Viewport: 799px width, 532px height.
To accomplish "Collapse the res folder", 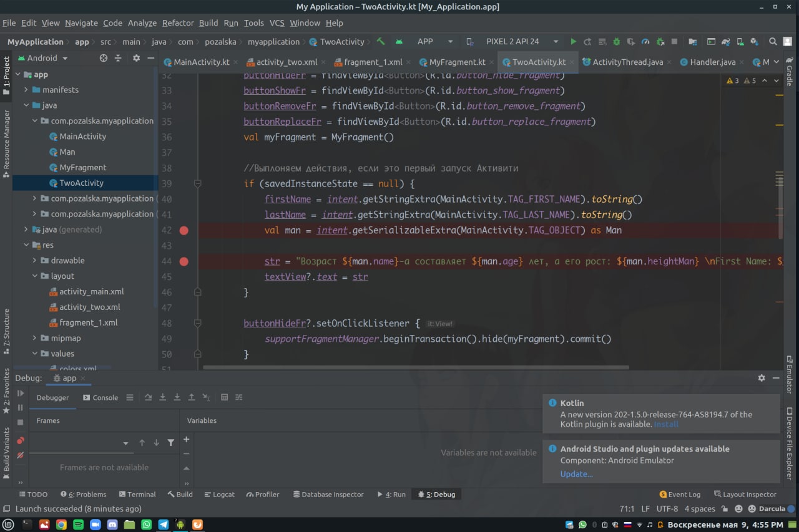I will coord(26,245).
